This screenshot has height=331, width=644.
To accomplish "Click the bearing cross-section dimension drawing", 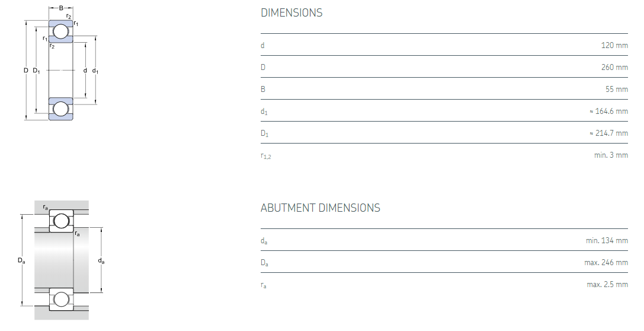I will tap(61, 70).
